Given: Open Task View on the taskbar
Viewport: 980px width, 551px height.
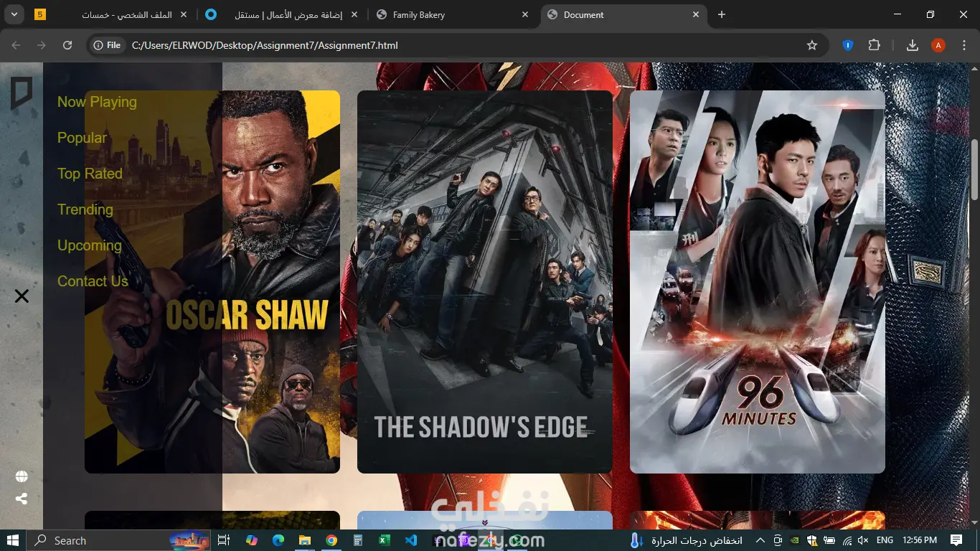Looking at the screenshot, I should 224,540.
